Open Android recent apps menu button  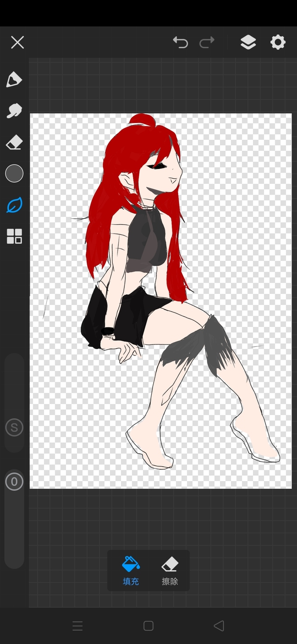(x=77, y=626)
